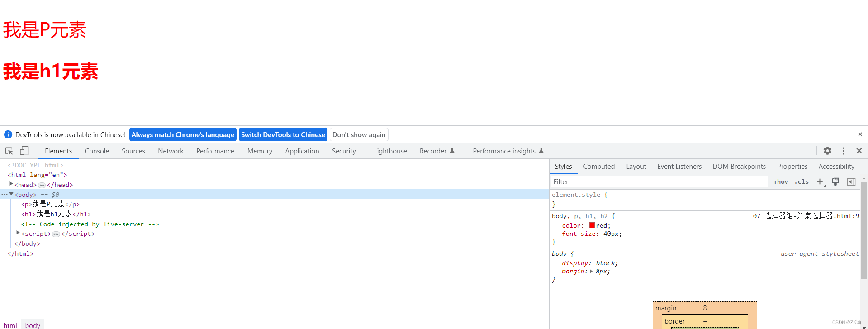This screenshot has width=868, height=329.
Task: Open the Memory tab
Action: [x=260, y=151]
